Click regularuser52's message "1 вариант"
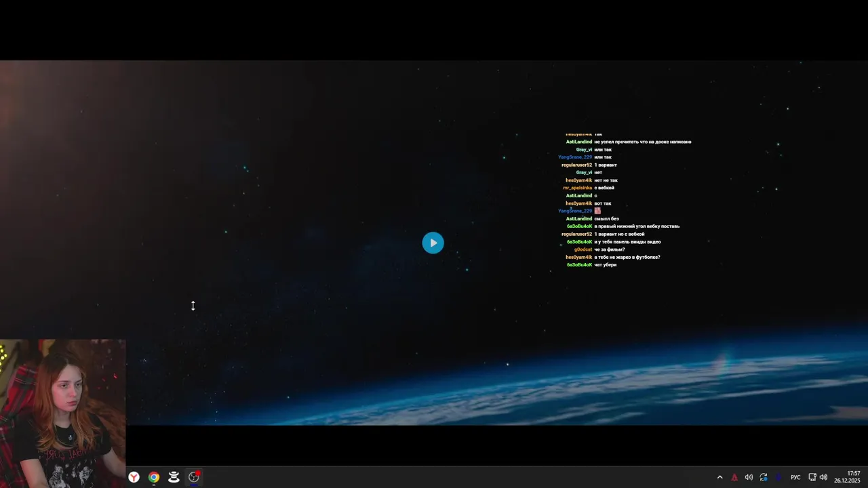 tap(606, 165)
